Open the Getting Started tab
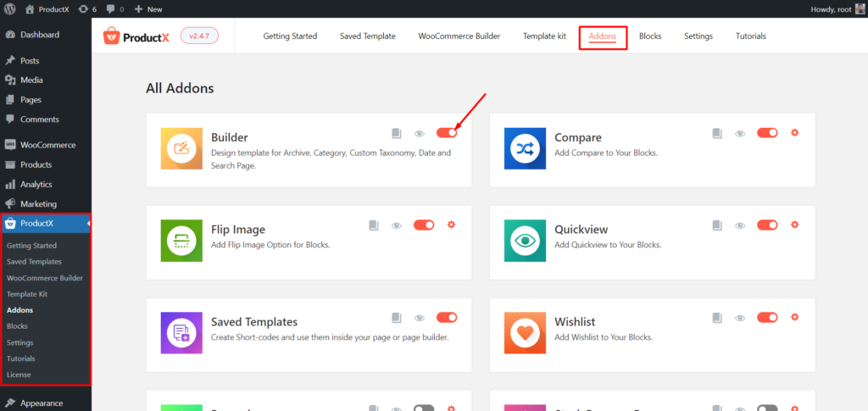This screenshot has width=868, height=411. point(290,36)
